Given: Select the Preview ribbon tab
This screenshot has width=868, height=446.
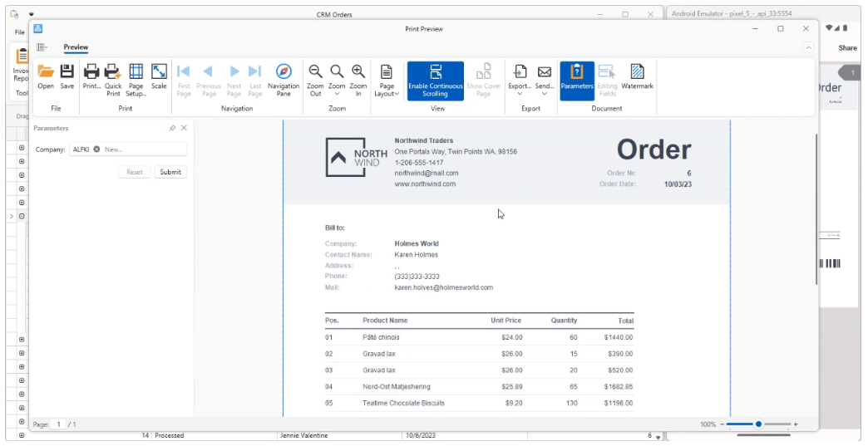Looking at the screenshot, I should point(76,47).
